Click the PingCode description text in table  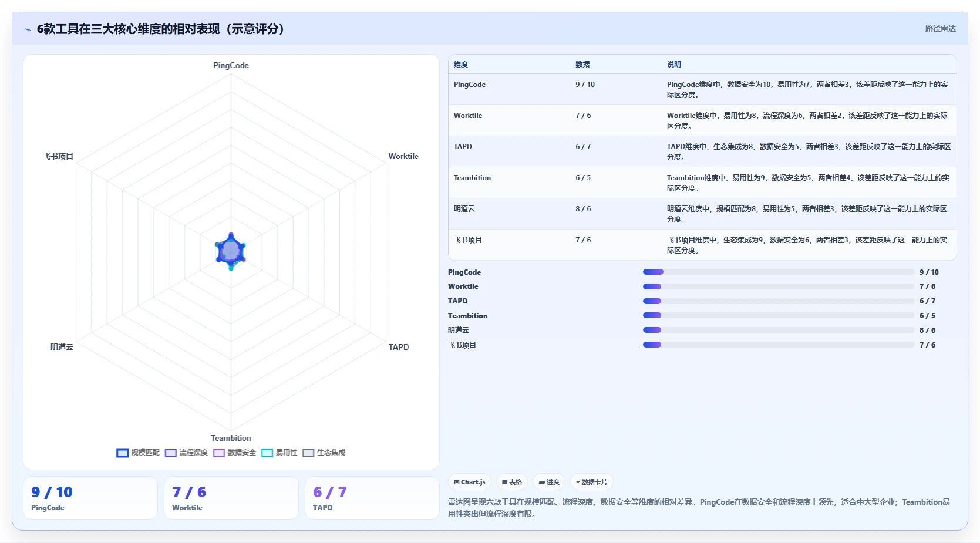click(x=807, y=90)
